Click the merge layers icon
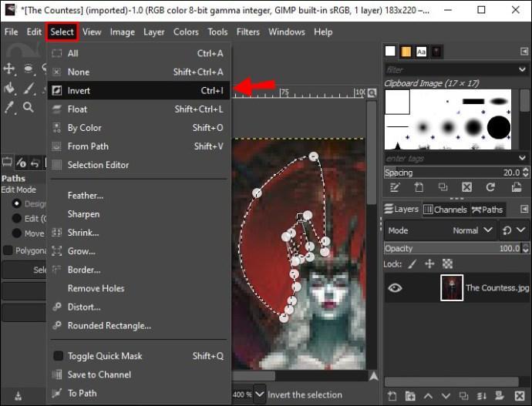The height and width of the screenshot is (406, 532). [481, 396]
